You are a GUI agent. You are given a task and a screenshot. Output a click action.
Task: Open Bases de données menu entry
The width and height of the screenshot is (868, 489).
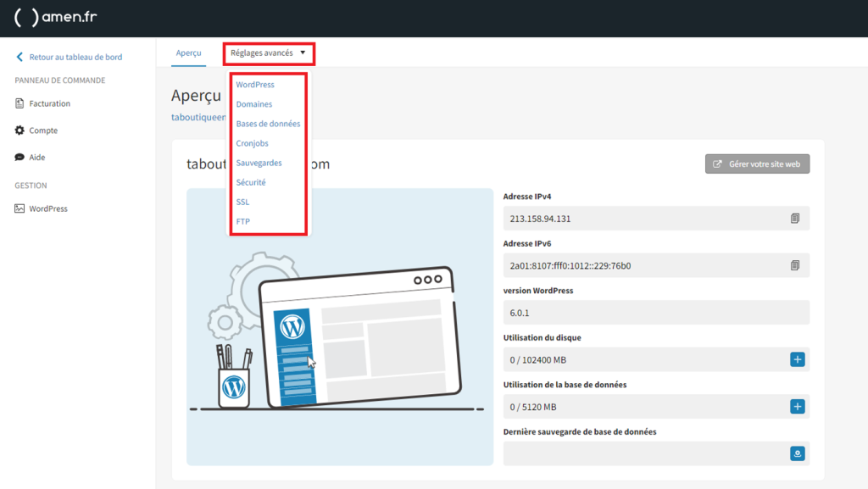(x=268, y=124)
